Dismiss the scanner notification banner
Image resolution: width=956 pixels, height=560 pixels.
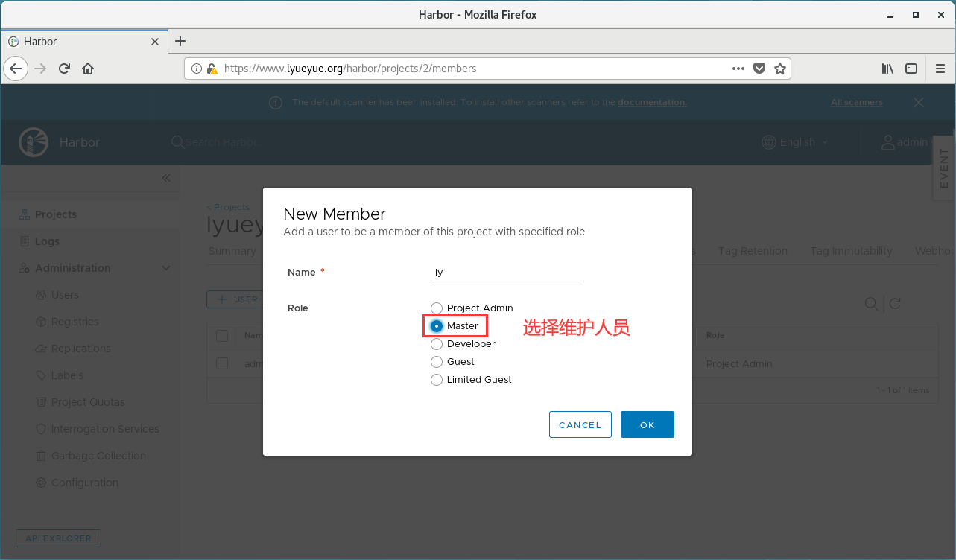click(919, 102)
